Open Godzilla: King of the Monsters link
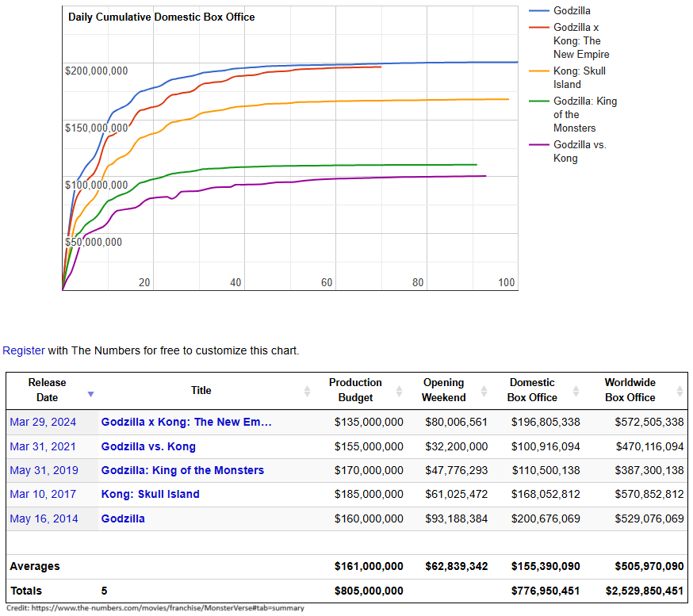 click(x=182, y=470)
